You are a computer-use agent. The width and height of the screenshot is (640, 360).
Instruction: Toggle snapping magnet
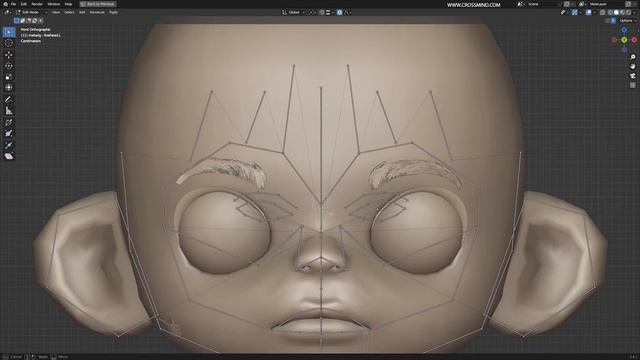click(x=322, y=13)
